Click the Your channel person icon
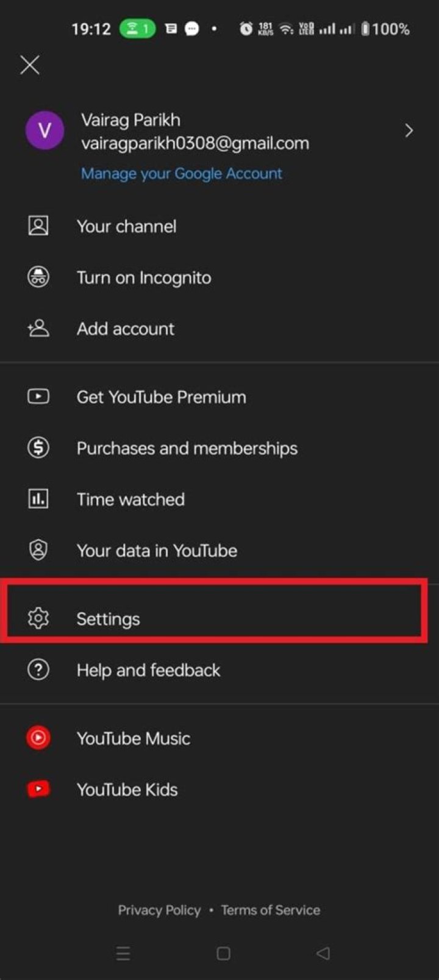439x980 pixels. [38, 226]
